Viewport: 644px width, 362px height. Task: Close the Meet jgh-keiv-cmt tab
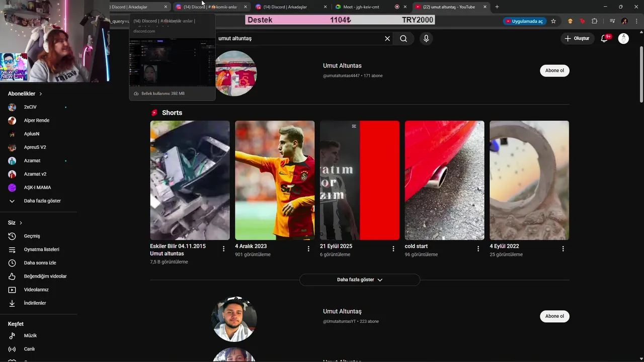[405, 7]
